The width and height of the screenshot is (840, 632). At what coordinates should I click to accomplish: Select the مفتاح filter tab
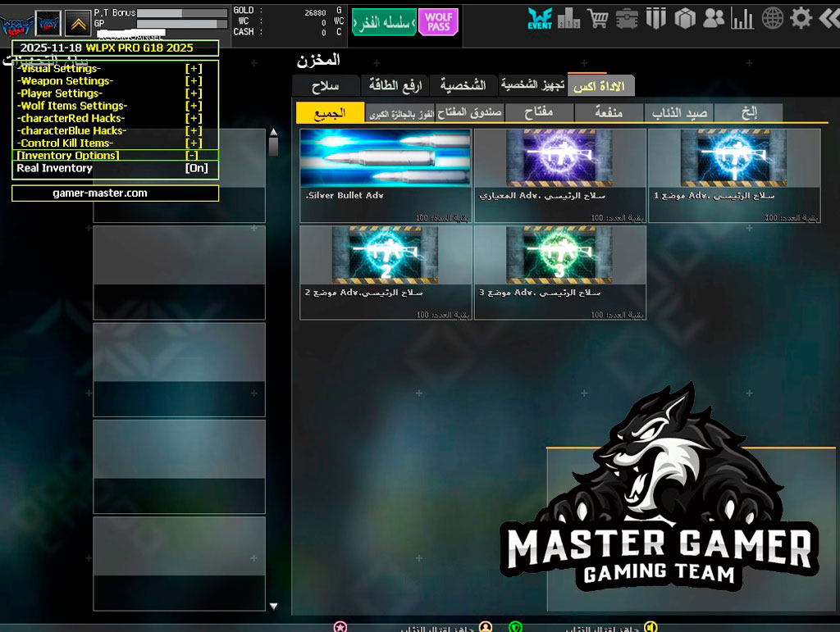tap(537, 113)
